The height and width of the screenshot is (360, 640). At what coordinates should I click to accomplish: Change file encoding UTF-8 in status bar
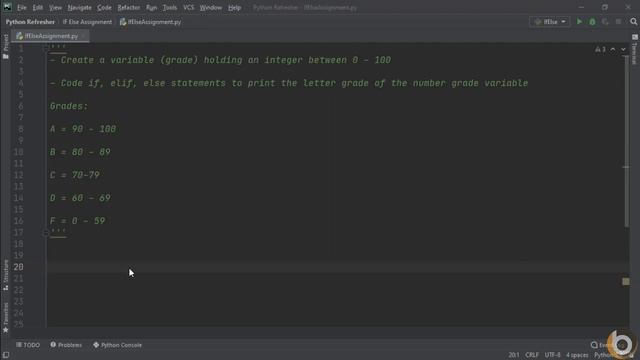(552, 355)
